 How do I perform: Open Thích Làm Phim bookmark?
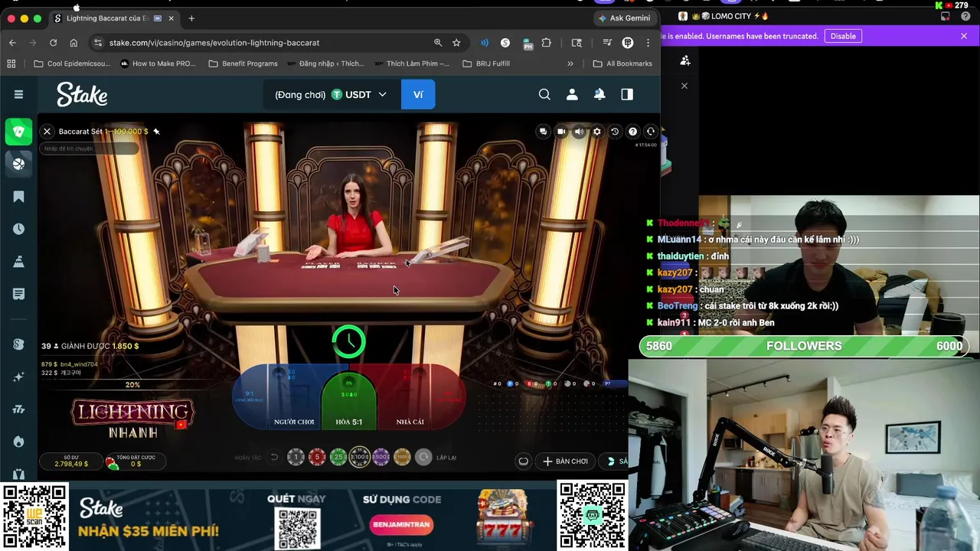click(411, 64)
